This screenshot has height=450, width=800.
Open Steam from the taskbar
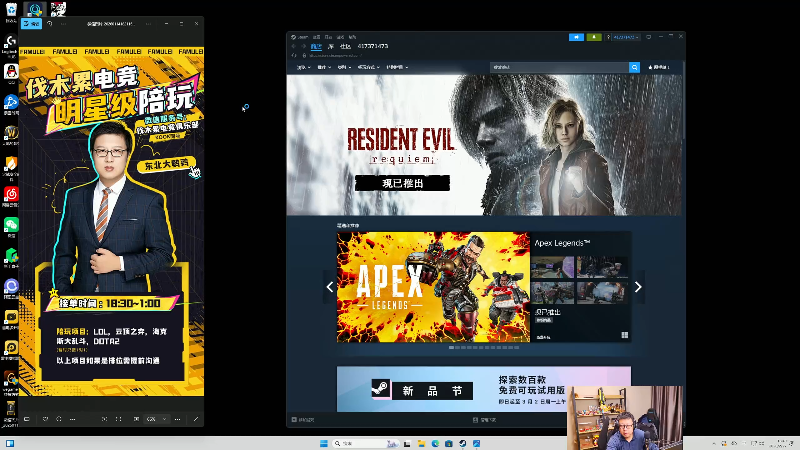pos(462,443)
